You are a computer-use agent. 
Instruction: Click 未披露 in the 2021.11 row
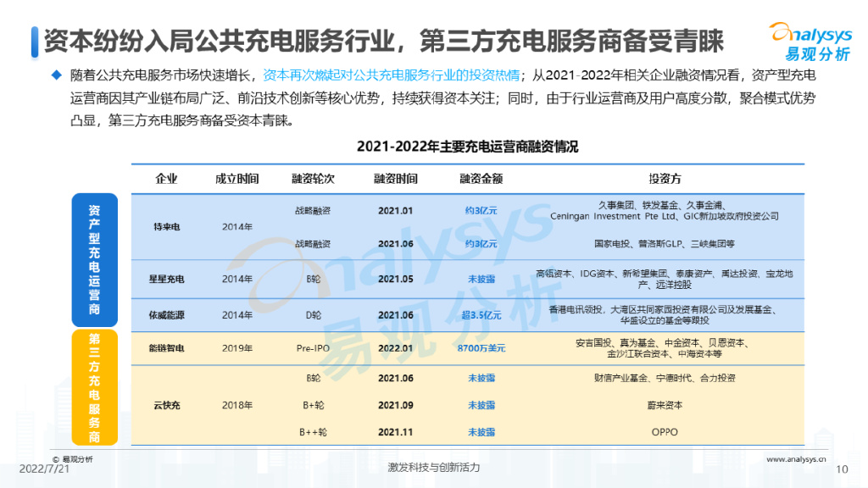coord(481,432)
